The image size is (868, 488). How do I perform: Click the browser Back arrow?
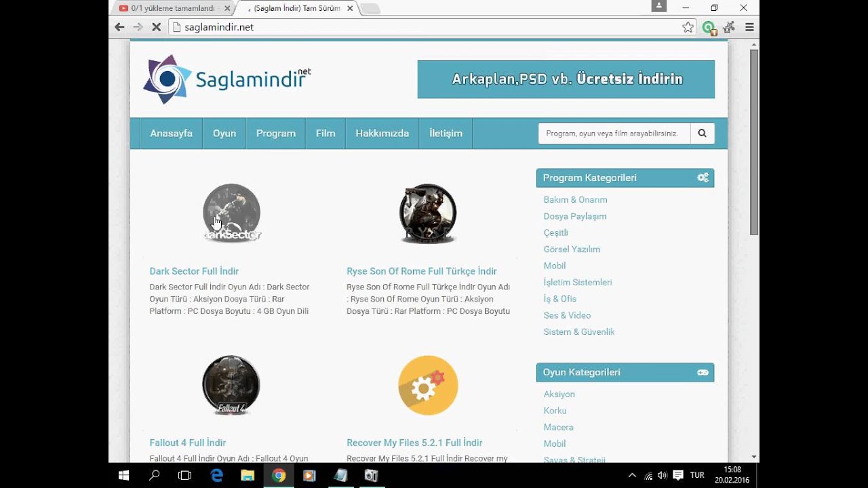119,27
